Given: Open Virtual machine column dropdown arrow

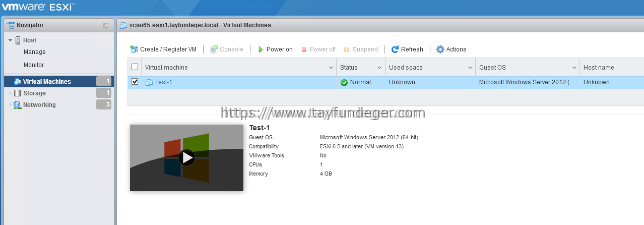Looking at the screenshot, I should [331, 68].
